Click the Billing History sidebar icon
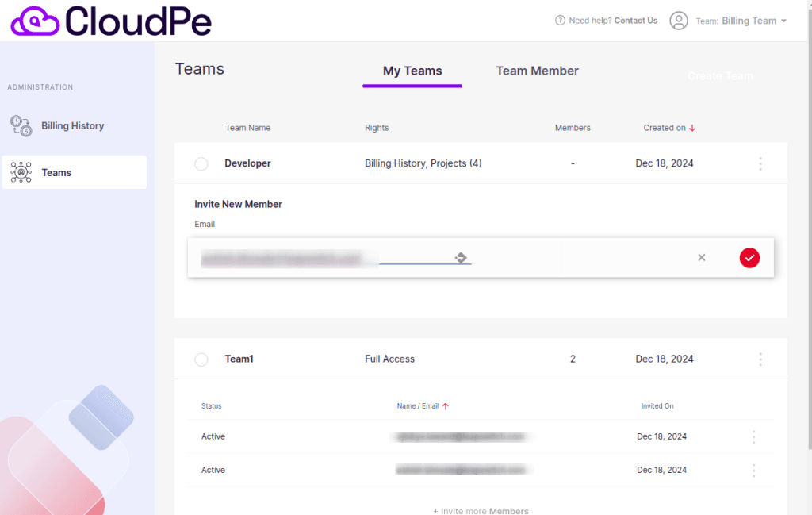812x515 pixels. click(21, 126)
